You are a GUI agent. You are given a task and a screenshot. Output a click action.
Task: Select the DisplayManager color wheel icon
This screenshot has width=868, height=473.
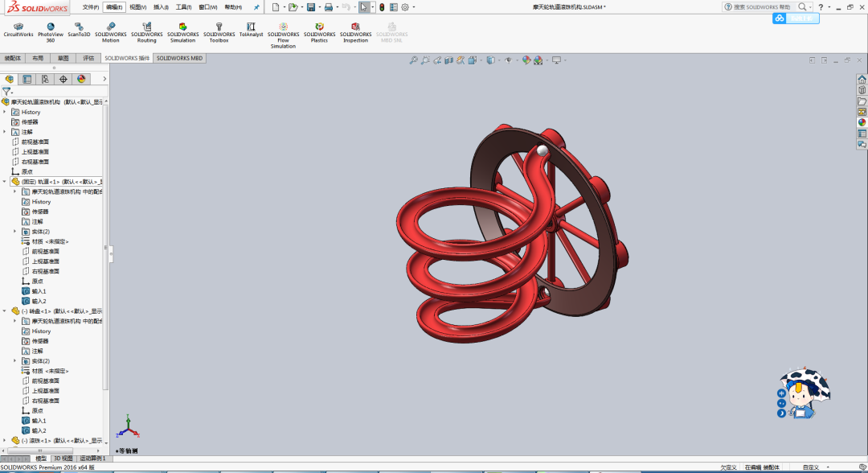coord(80,79)
